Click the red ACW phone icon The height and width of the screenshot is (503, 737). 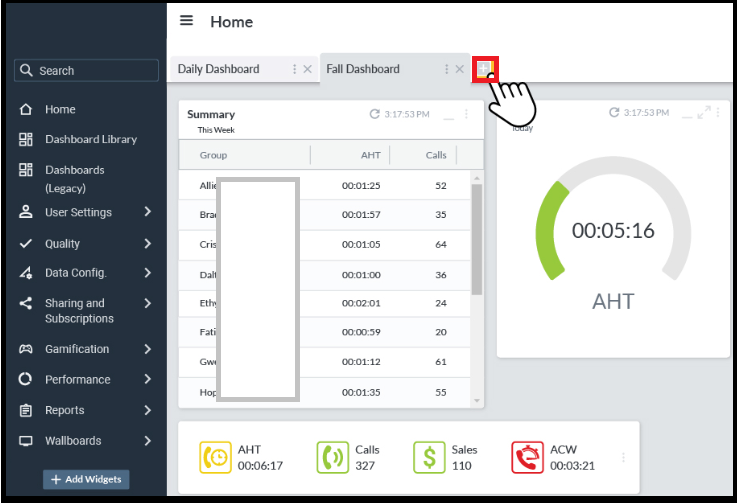[x=527, y=457]
